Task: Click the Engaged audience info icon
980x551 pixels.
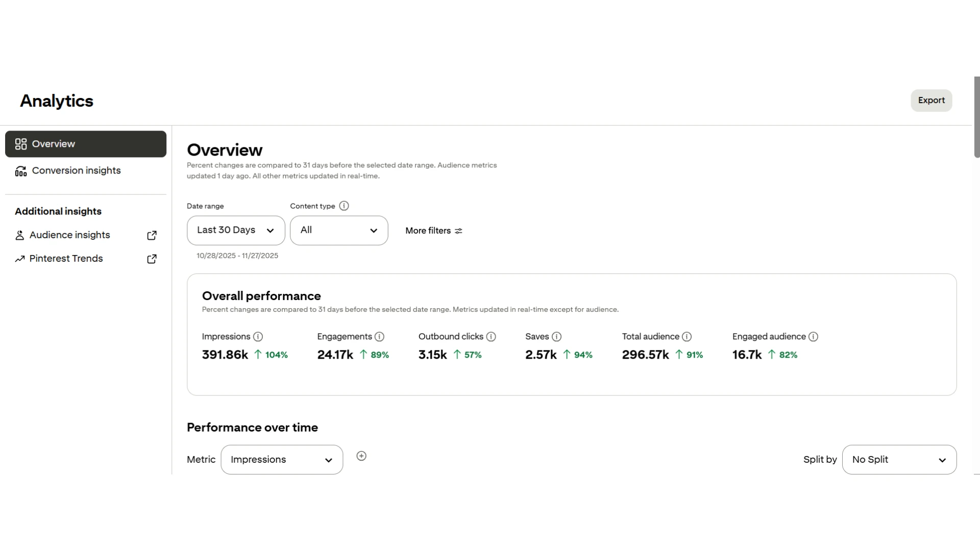Action: [813, 337]
